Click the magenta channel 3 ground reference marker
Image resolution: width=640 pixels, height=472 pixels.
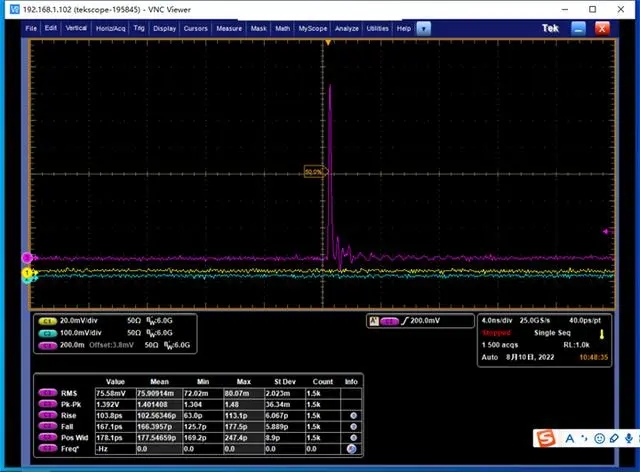pyautogui.click(x=27, y=258)
